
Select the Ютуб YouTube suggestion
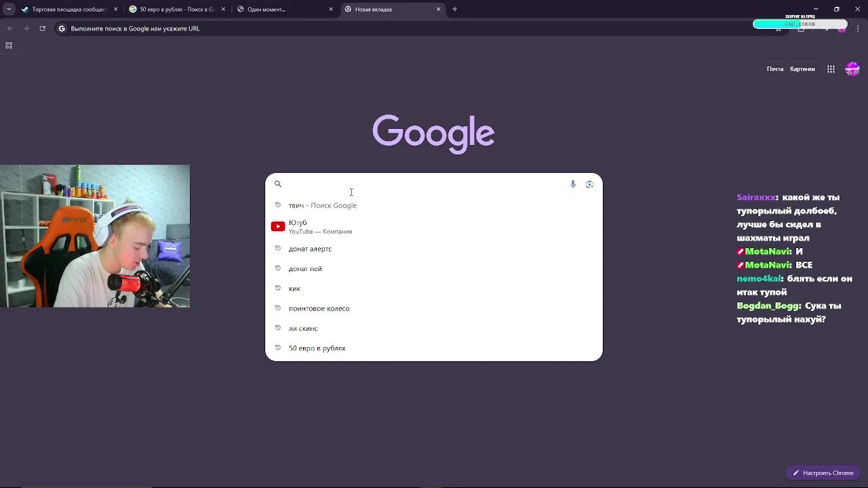tap(434, 227)
